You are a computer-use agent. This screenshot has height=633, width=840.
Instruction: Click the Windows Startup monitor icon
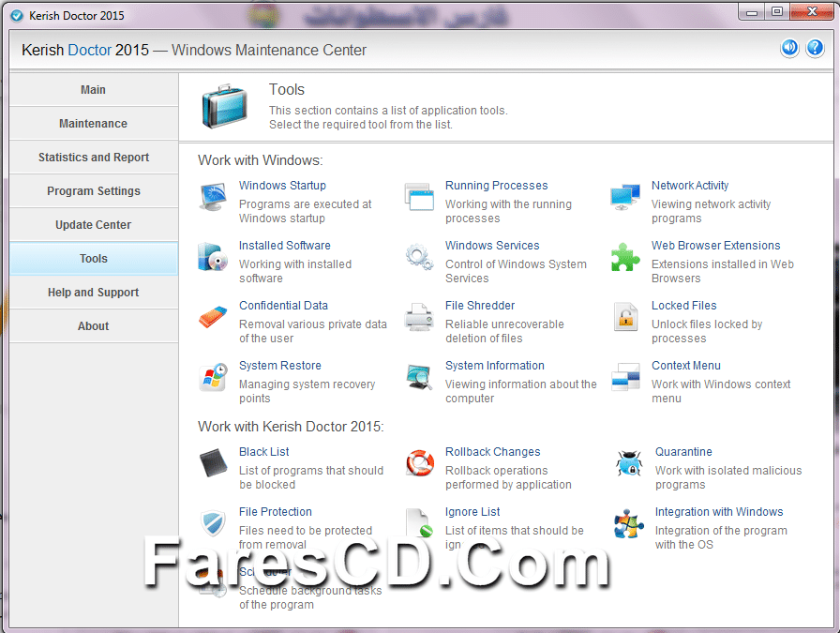coord(213,197)
